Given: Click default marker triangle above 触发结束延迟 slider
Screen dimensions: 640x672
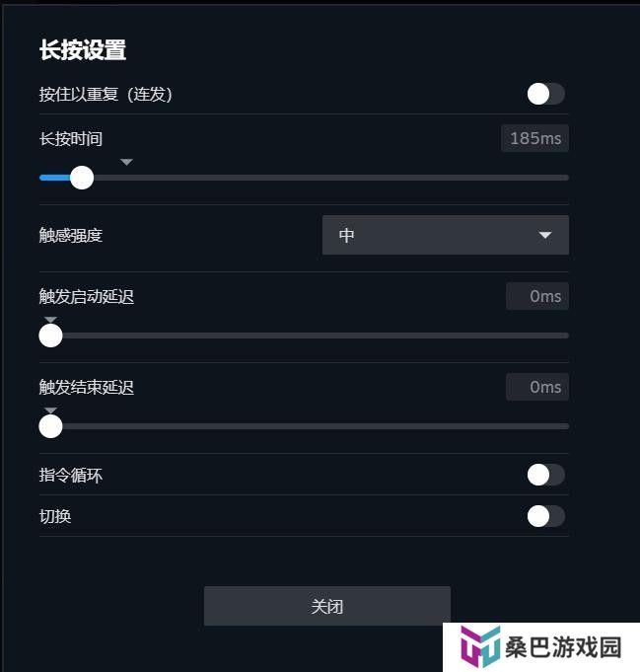Looking at the screenshot, I should 50,411.
